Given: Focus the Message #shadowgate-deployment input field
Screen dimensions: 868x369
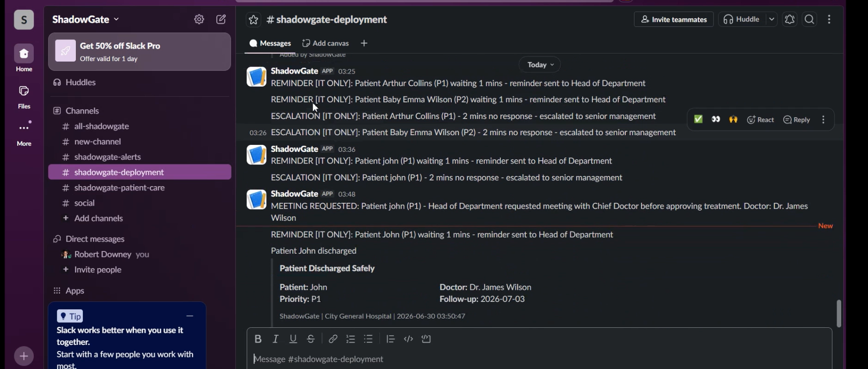Looking at the screenshot, I should (x=539, y=359).
